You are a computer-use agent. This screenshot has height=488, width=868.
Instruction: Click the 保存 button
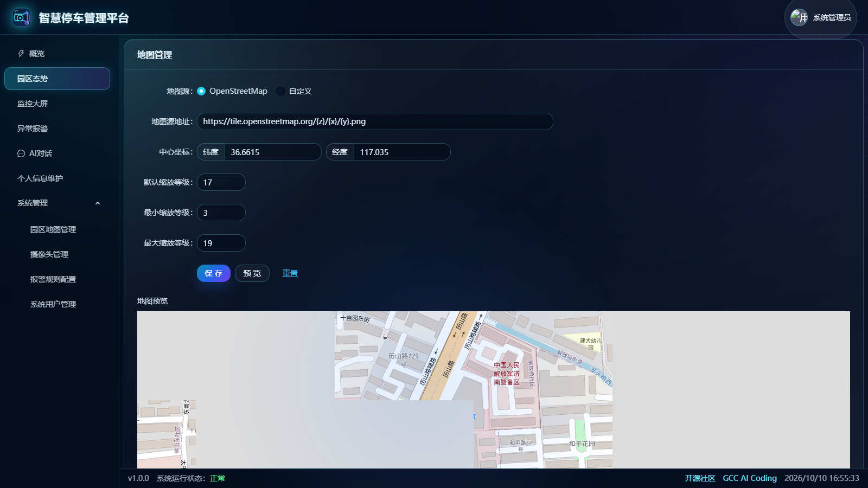214,273
